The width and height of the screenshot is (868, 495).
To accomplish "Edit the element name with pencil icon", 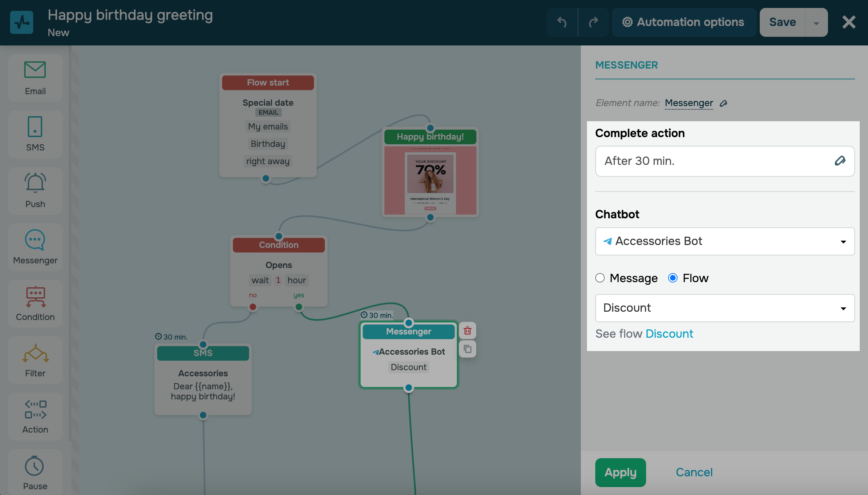I will tap(723, 104).
